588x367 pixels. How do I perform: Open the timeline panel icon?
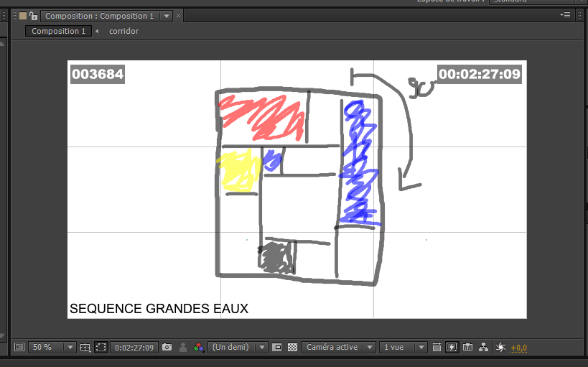pyautogui.click(x=467, y=347)
